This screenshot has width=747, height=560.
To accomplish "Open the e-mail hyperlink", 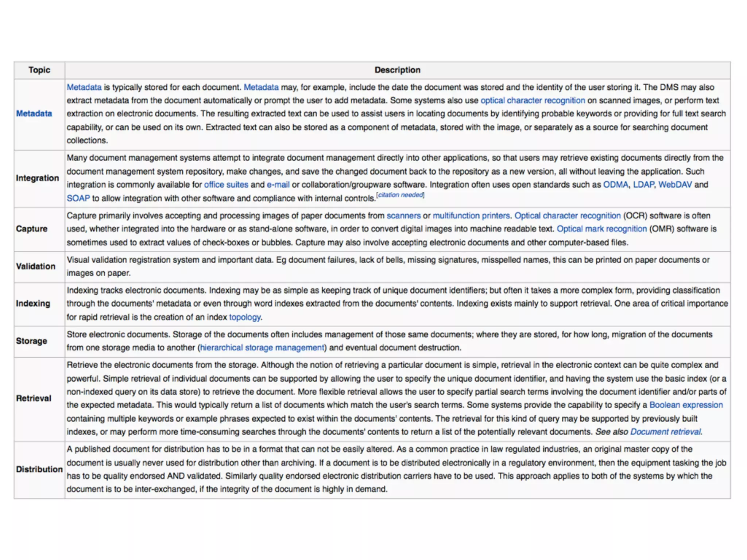I will [278, 185].
